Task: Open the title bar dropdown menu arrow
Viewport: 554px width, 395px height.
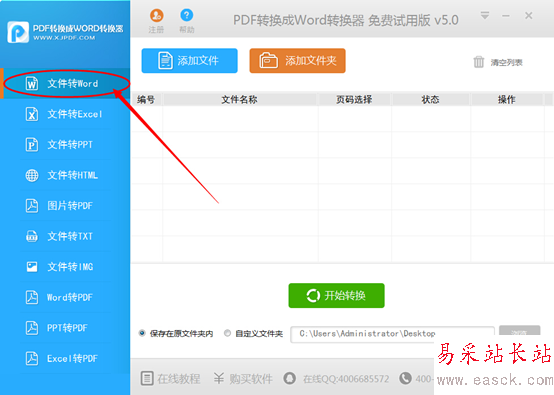Action: pyautogui.click(x=485, y=16)
